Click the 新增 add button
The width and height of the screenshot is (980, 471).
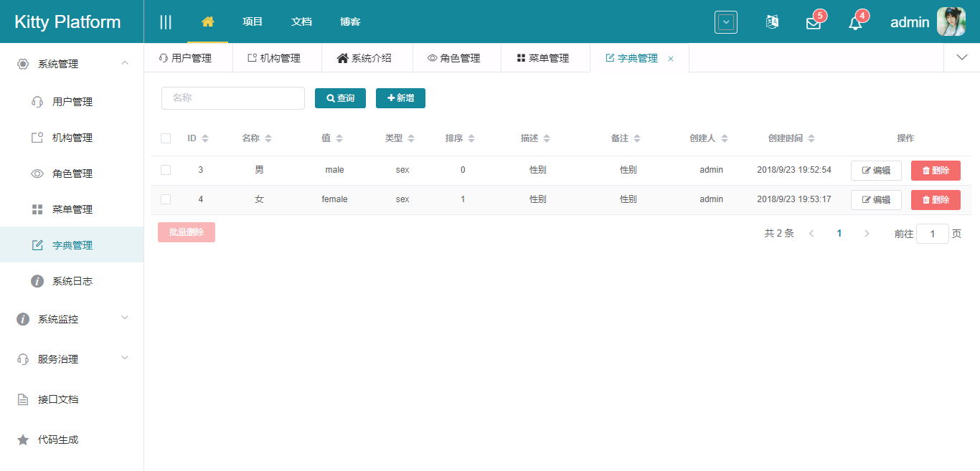pos(400,98)
